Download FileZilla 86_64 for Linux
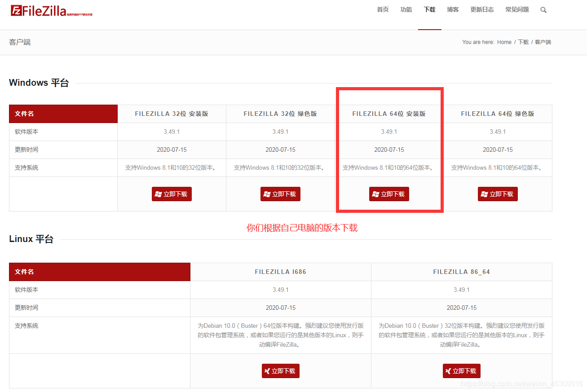 pos(462,371)
